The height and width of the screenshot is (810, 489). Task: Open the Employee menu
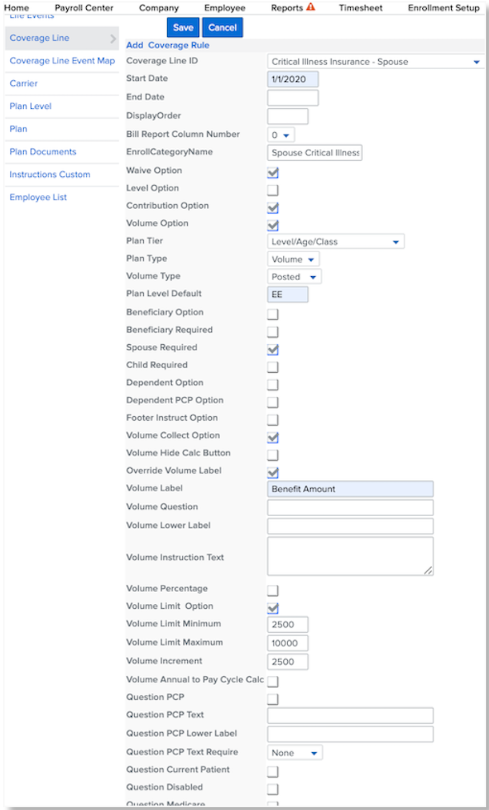coord(225,8)
